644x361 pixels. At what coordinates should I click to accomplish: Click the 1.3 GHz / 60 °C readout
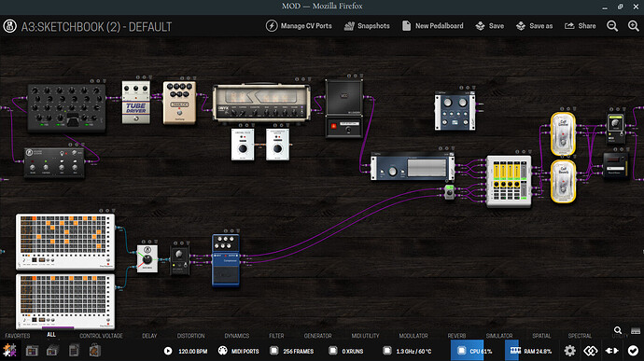407,351
